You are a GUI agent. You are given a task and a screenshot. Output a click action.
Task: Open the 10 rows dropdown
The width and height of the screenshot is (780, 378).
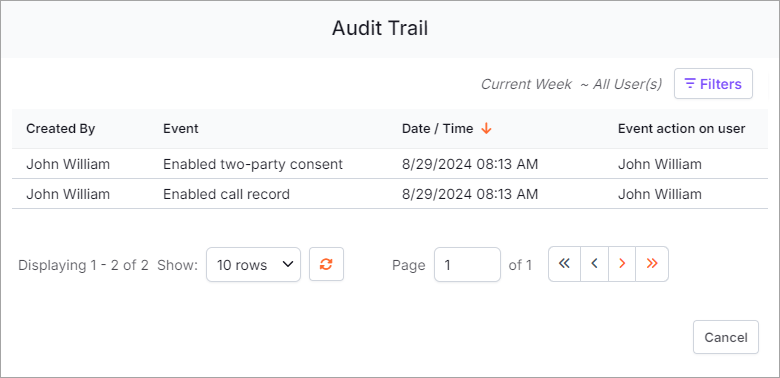click(253, 265)
